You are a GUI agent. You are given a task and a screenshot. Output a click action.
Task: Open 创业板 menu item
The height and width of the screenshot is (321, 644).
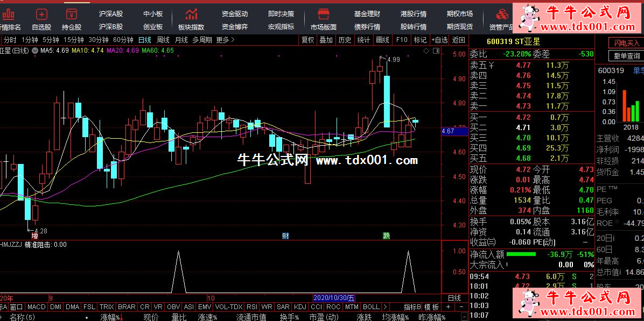click(153, 27)
